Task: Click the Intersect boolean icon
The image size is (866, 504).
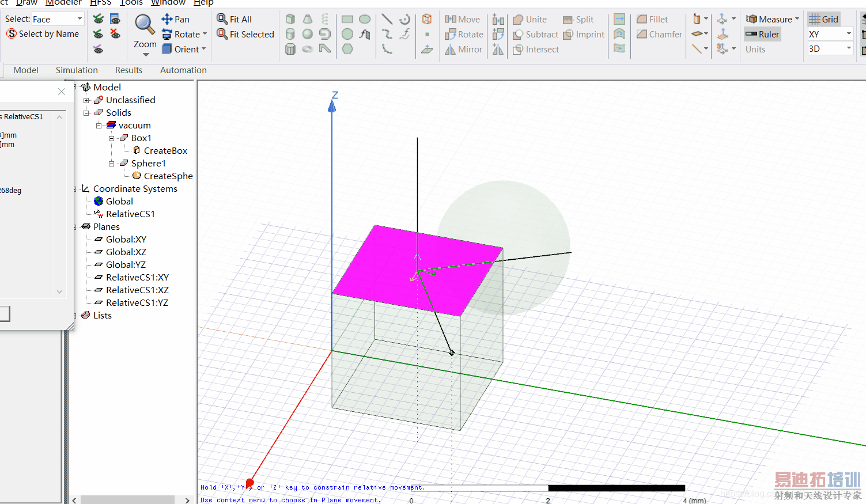Action: [535, 49]
